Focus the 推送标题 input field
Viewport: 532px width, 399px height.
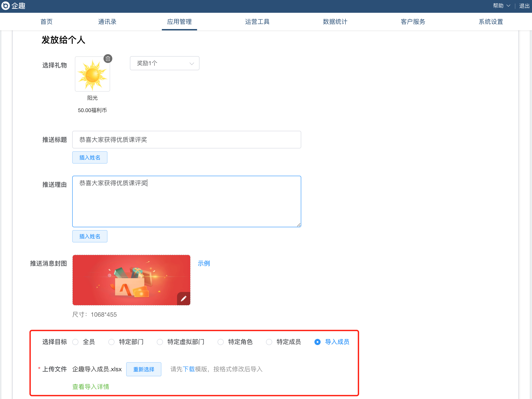point(186,140)
